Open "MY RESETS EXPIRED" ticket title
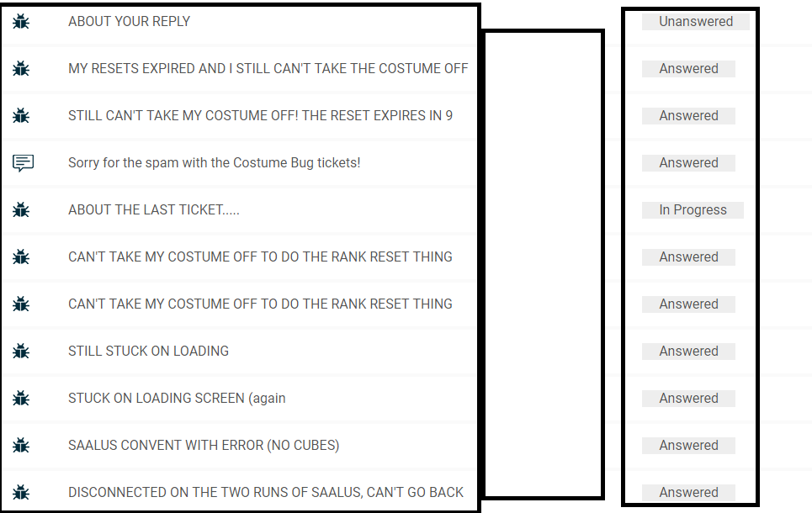Screen dimensions: 812x513 pos(268,69)
